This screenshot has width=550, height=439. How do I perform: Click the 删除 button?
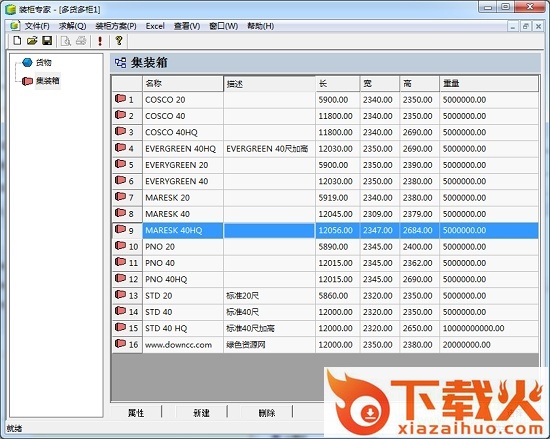coord(267,413)
